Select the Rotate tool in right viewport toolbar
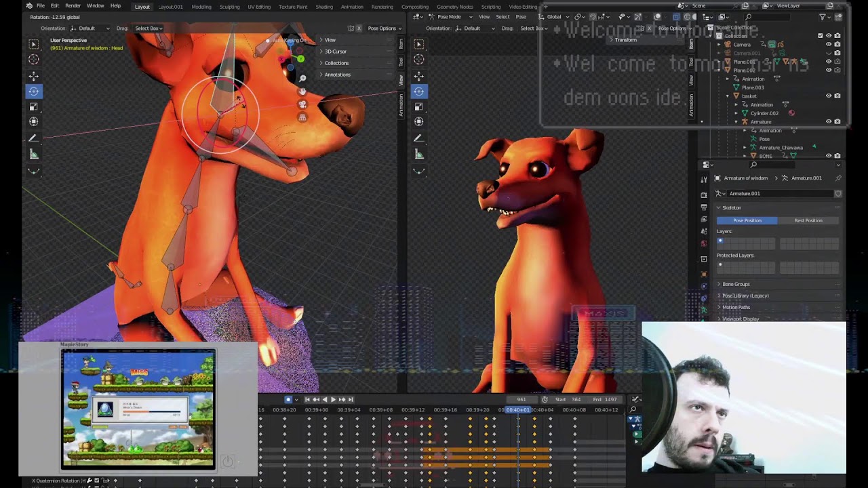Image resolution: width=868 pixels, height=488 pixels. coord(418,91)
